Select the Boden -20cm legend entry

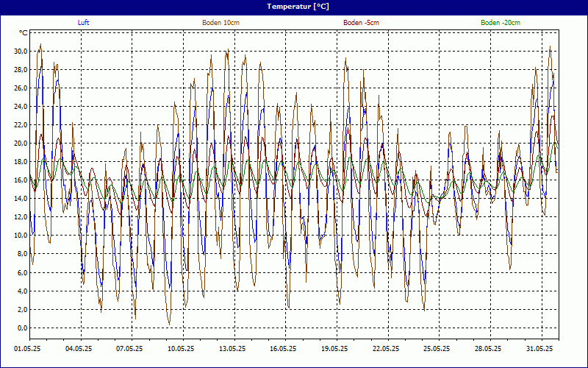tap(501, 23)
